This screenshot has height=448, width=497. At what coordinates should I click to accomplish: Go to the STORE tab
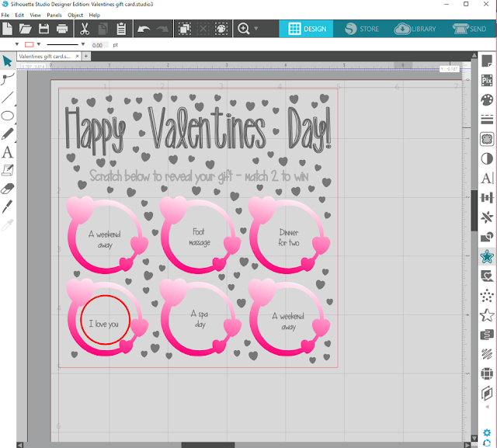362,29
